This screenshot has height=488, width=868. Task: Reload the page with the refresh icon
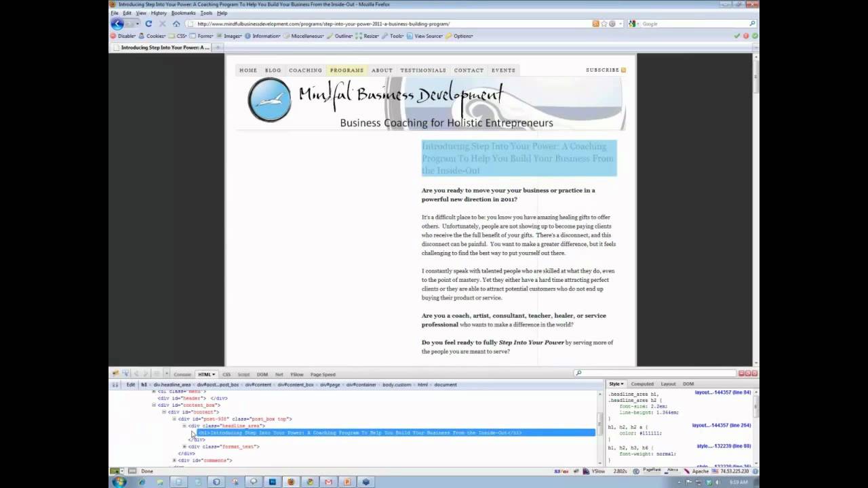[149, 24]
